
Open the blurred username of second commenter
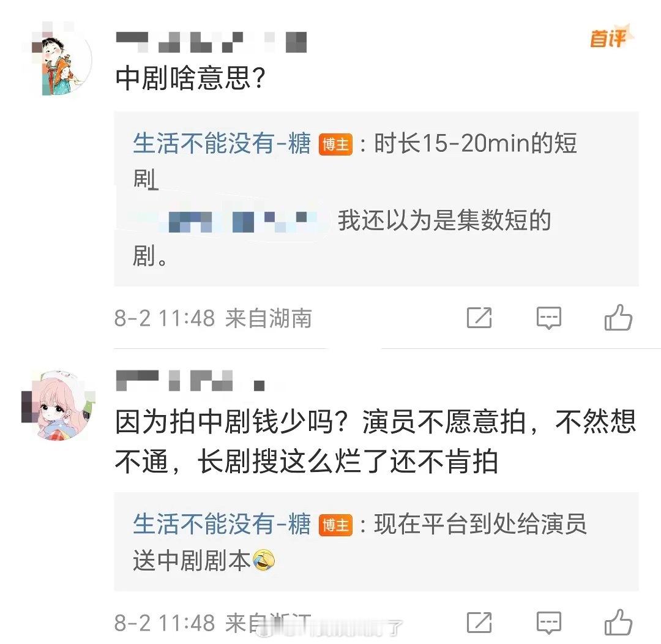pos(190,380)
